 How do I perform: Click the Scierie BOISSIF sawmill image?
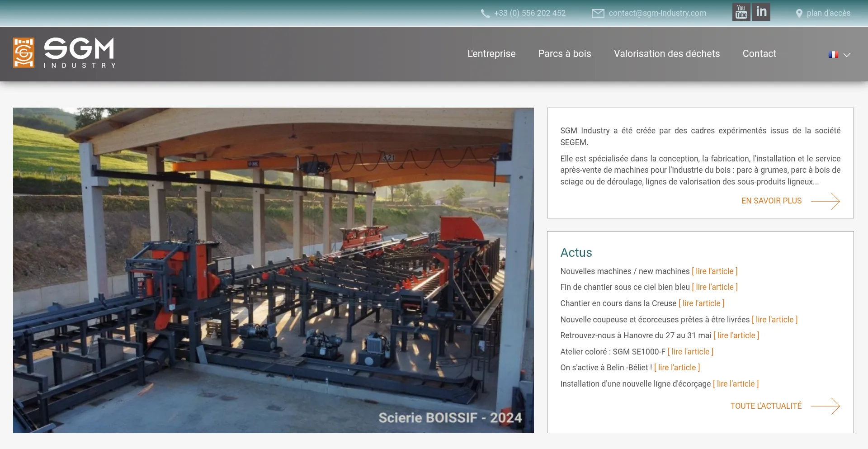click(273, 270)
